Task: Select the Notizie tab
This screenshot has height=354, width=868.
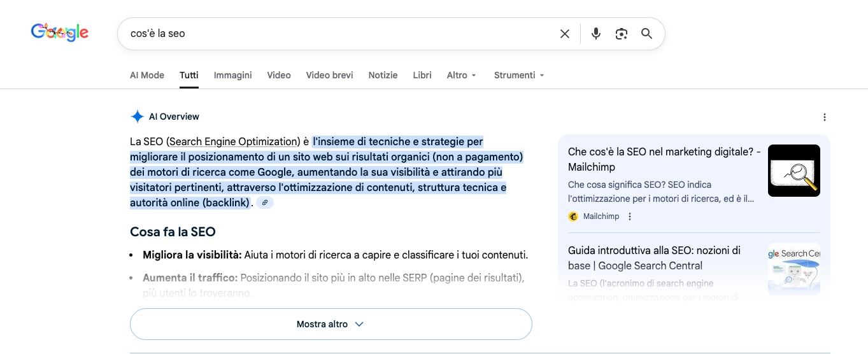Action: 383,75
